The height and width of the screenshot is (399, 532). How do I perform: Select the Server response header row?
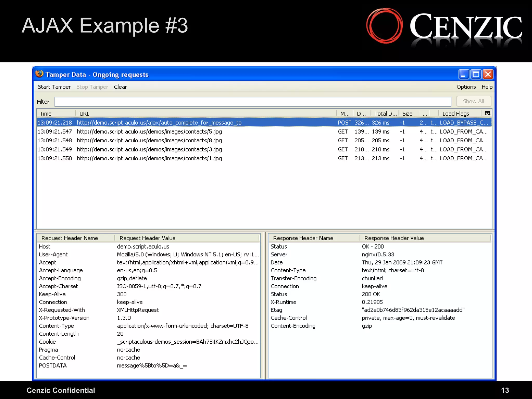[380, 254]
